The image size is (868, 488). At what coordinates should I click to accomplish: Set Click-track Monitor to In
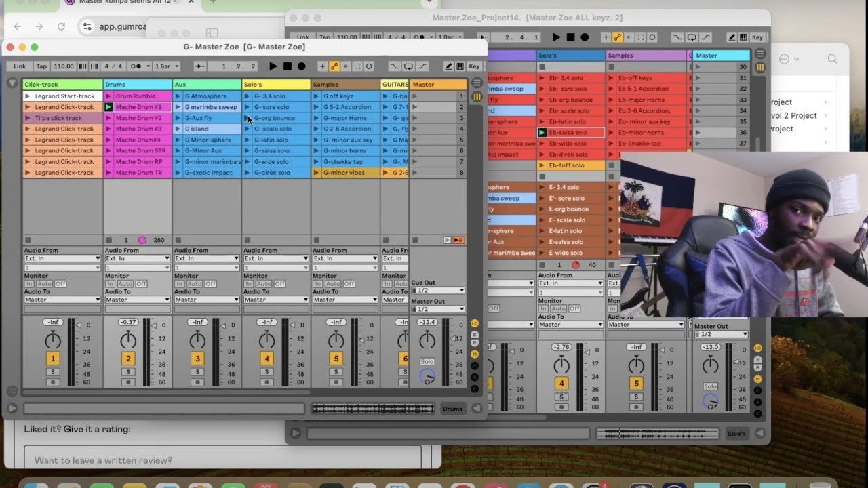(x=29, y=283)
